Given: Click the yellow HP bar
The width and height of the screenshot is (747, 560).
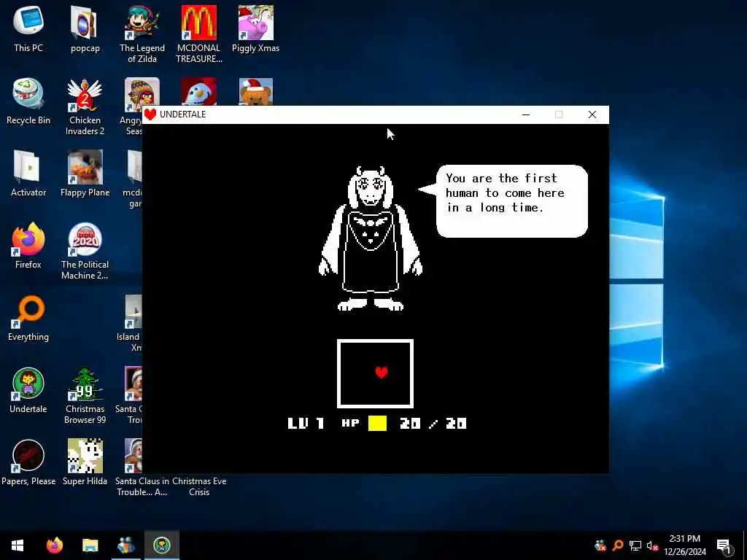Looking at the screenshot, I should 377,423.
